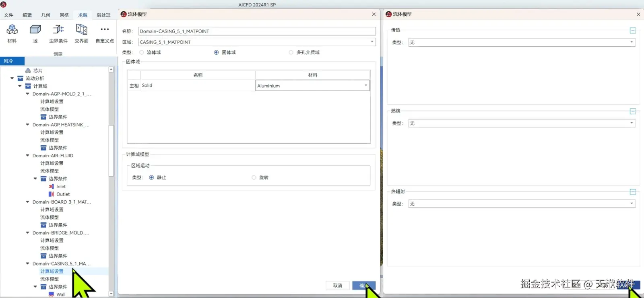Click the confirm button beside 取消
Screen dimensions: 644x298
(x=364, y=286)
